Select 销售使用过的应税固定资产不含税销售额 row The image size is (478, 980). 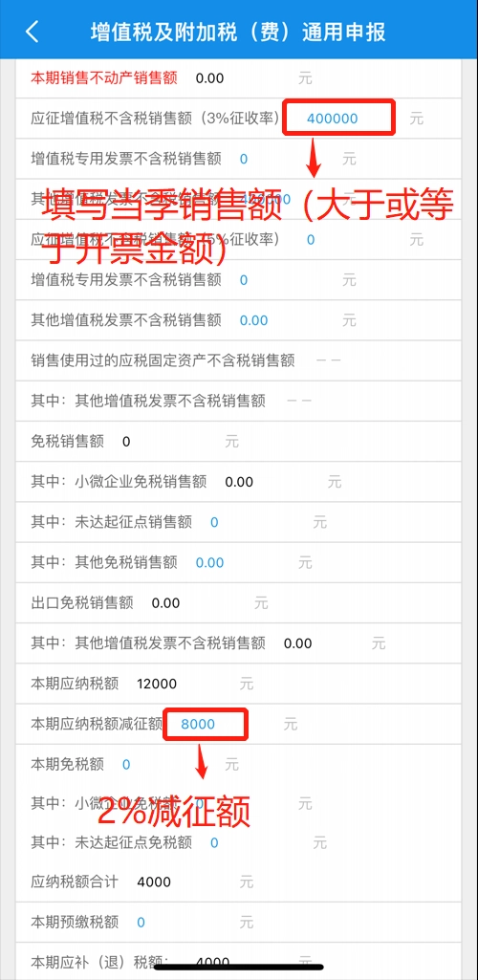coord(239,360)
